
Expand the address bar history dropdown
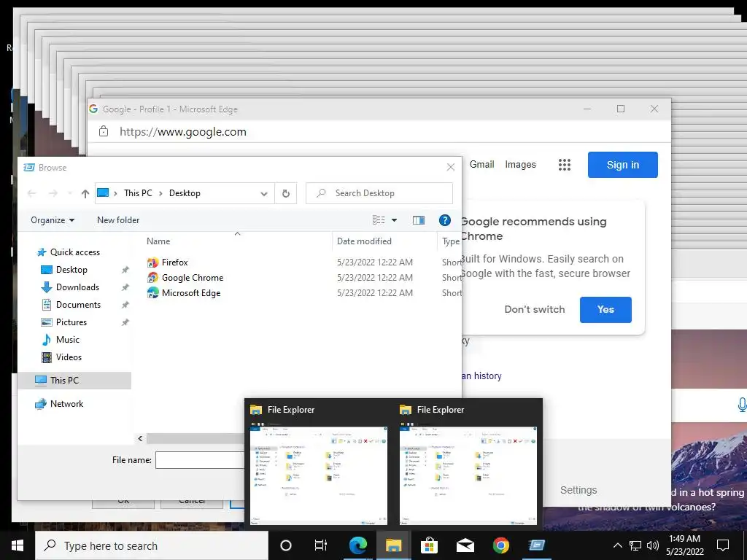pyautogui.click(x=264, y=193)
